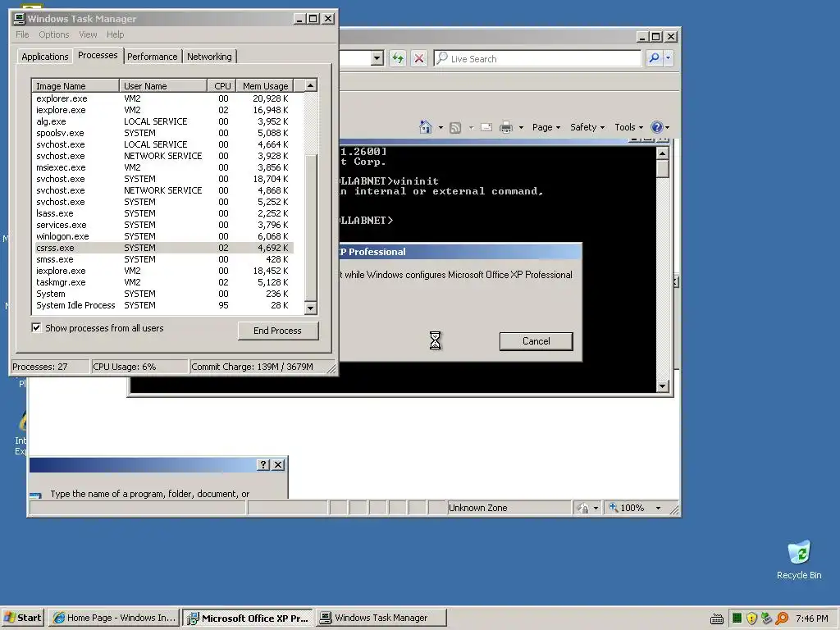Switch to the Networking tab

point(209,57)
